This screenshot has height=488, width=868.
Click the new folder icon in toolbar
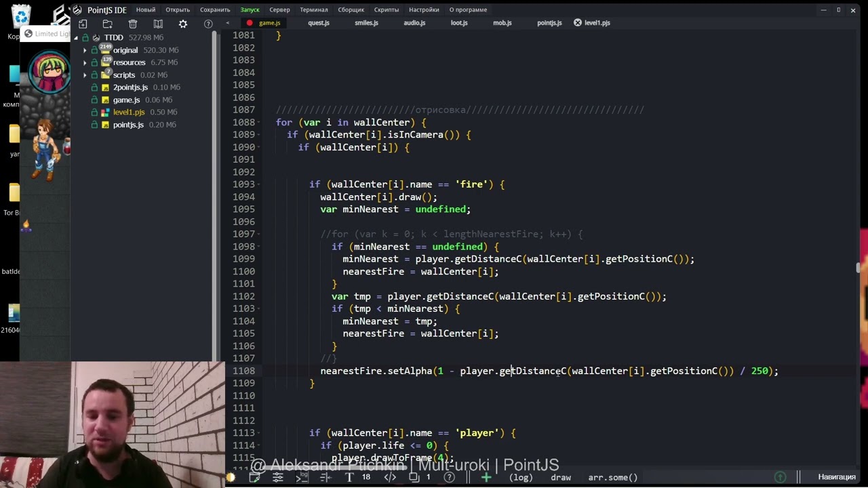(x=108, y=24)
